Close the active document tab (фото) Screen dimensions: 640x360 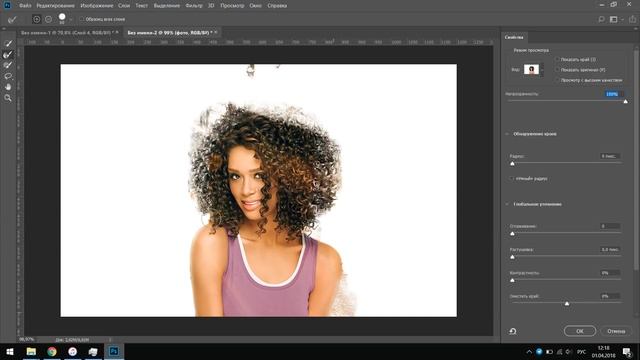point(216,32)
